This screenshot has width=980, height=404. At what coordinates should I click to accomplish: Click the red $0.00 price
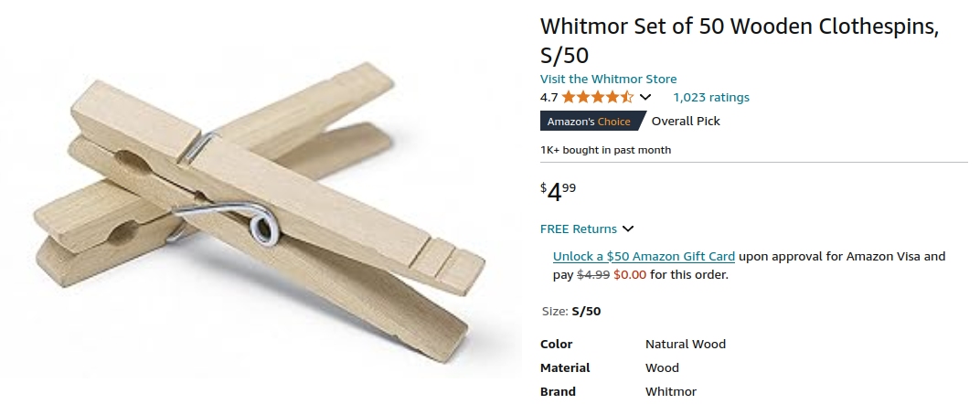point(630,274)
